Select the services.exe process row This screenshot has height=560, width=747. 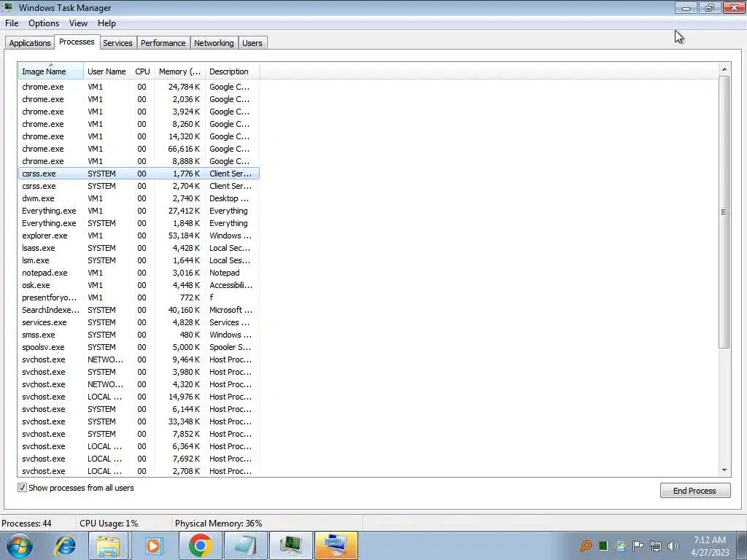(x=139, y=322)
